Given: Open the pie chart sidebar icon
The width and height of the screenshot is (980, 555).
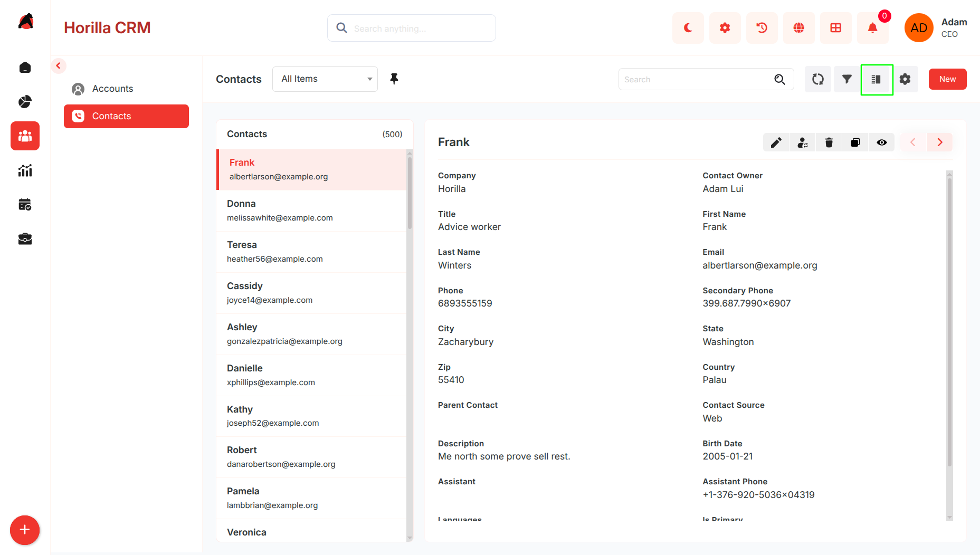Looking at the screenshot, I should tap(25, 102).
